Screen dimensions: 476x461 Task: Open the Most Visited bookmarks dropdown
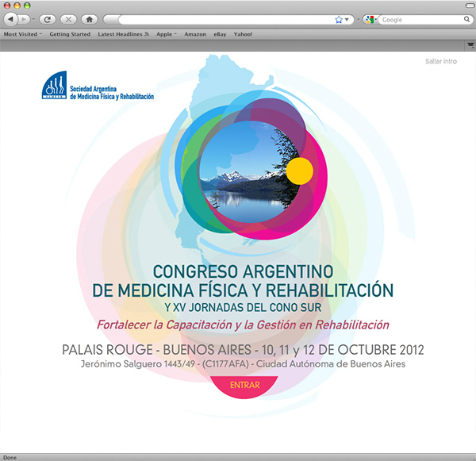[23, 35]
